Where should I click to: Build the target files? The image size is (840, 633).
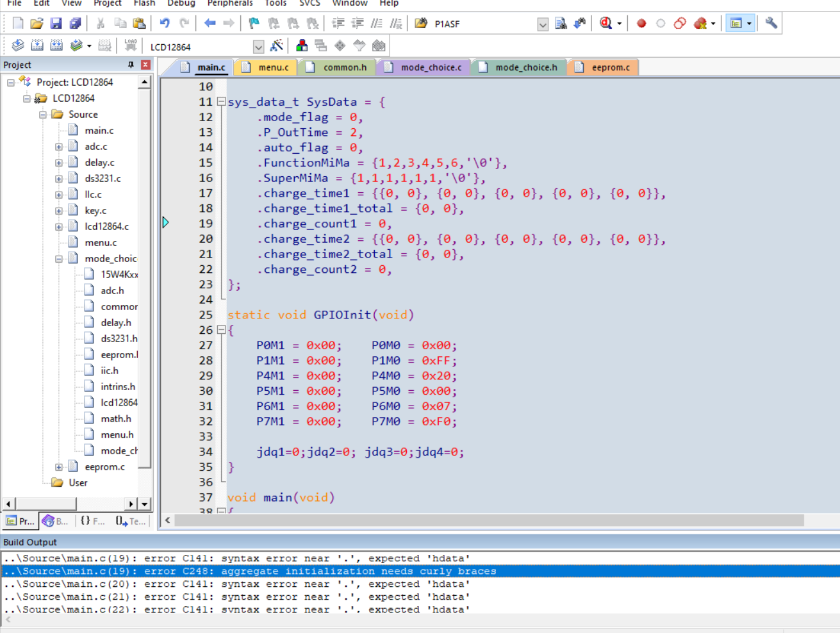coord(37,45)
